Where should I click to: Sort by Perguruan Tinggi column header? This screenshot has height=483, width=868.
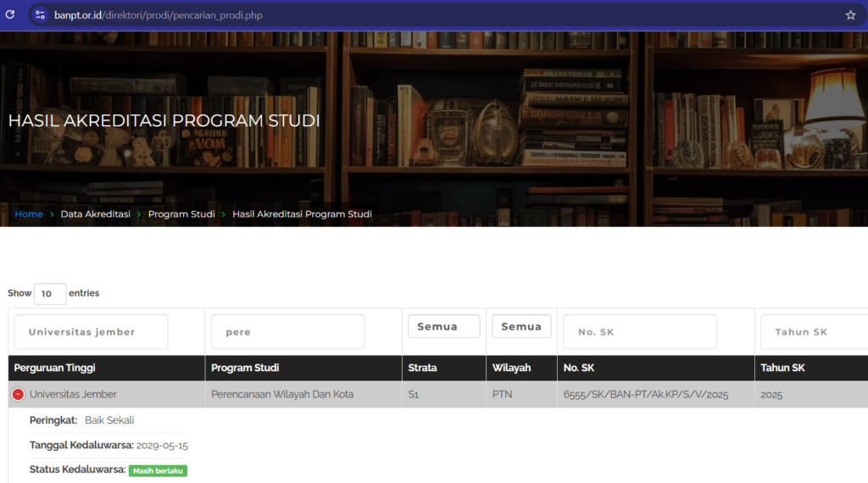pyautogui.click(x=106, y=368)
